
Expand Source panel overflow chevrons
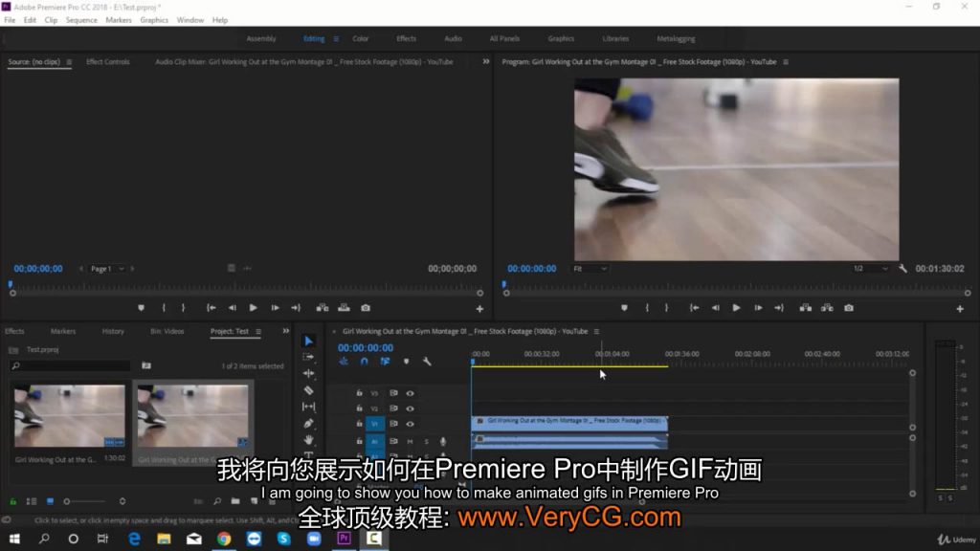(485, 62)
